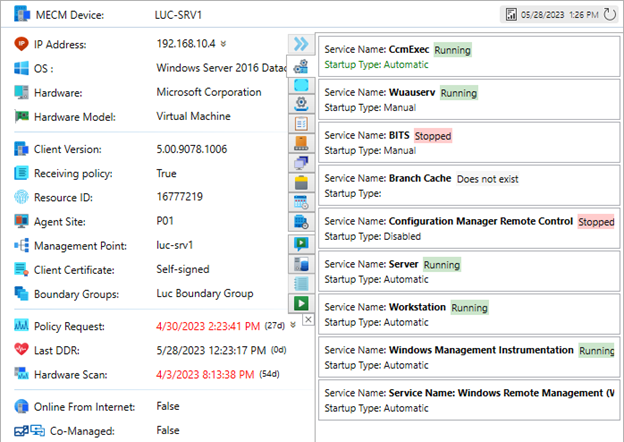Click Running status of Wuauserv service
This screenshot has height=442, width=624.
click(459, 93)
